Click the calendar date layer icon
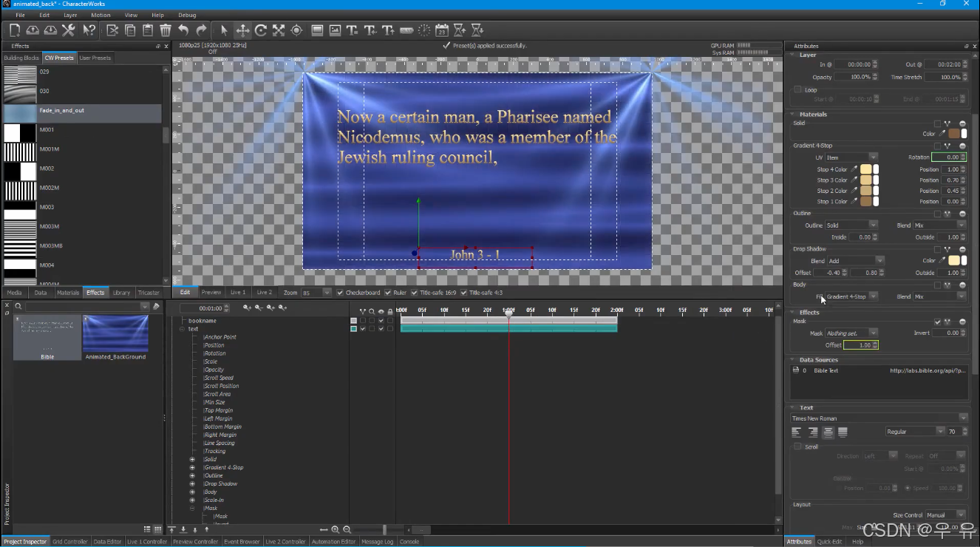This screenshot has width=980, height=547. coord(442,30)
